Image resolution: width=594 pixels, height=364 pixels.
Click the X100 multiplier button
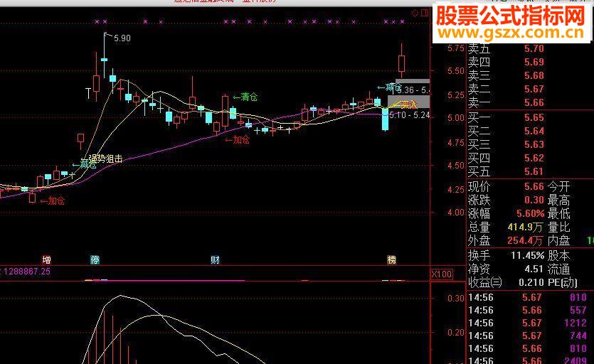(x=442, y=274)
